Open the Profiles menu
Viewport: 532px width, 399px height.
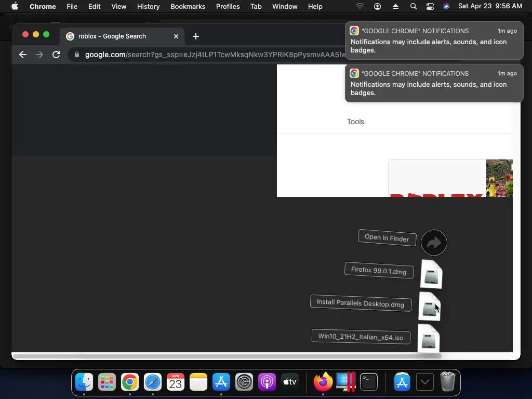tap(228, 6)
